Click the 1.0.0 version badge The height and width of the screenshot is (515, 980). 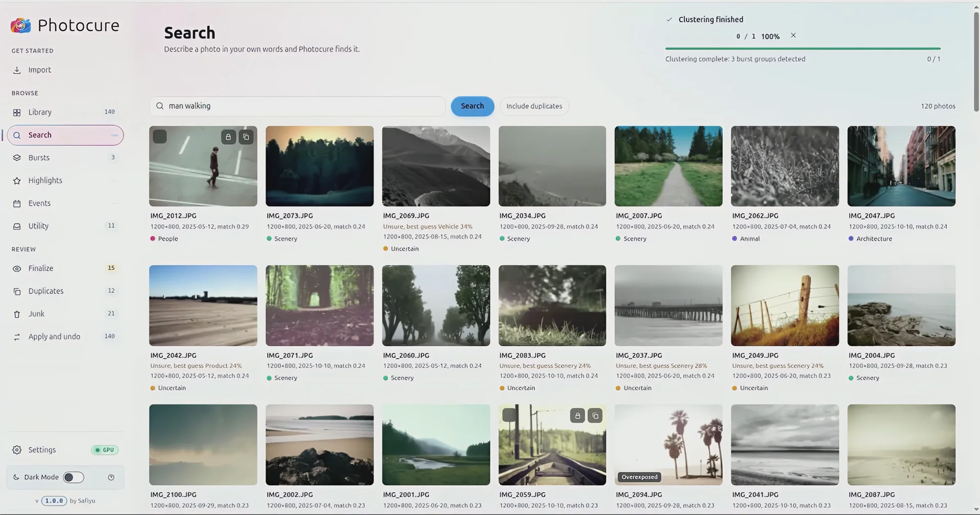[x=54, y=501]
